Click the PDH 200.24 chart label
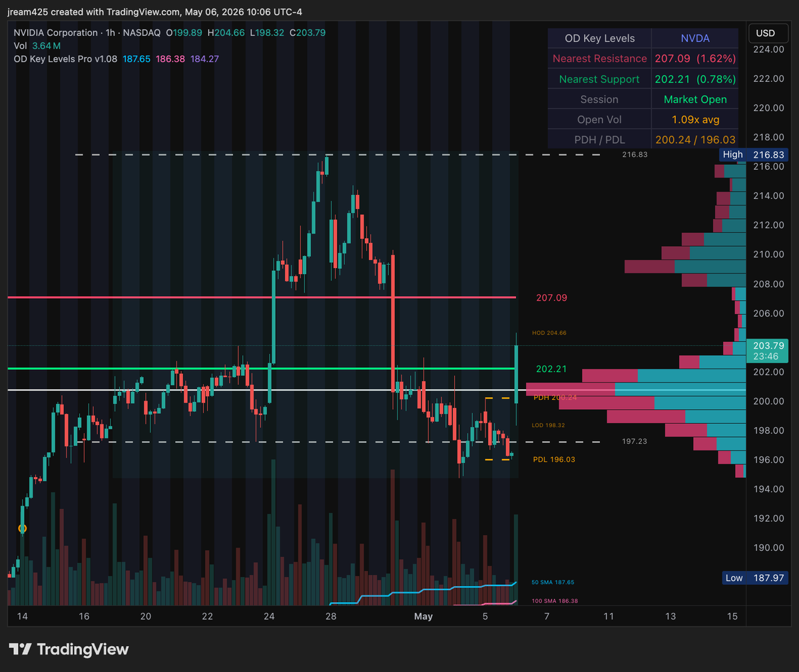The image size is (799, 672). [555, 398]
